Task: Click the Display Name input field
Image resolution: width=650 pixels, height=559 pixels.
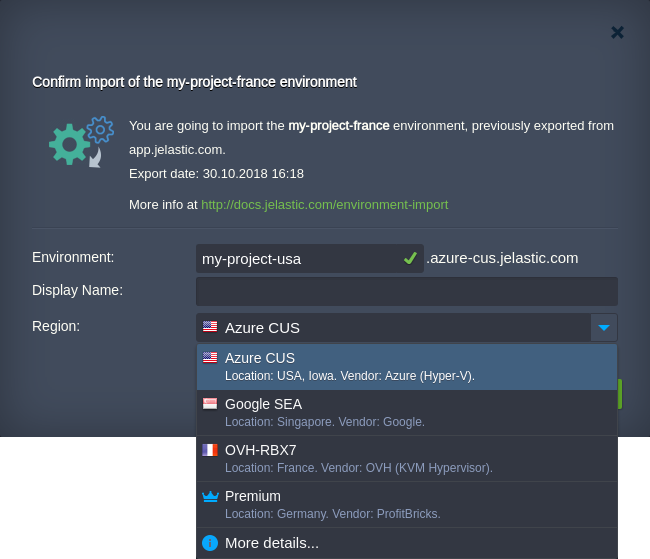Action: tap(407, 292)
